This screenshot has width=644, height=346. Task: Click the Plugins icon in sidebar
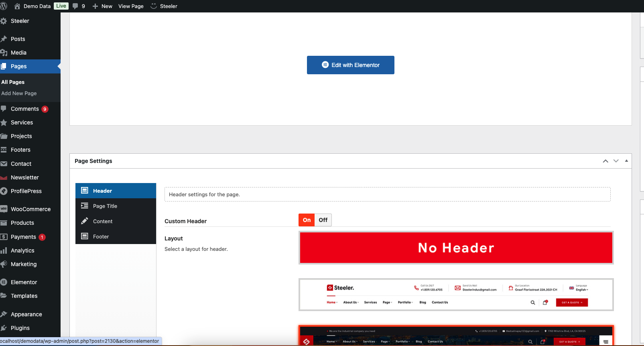(4, 328)
